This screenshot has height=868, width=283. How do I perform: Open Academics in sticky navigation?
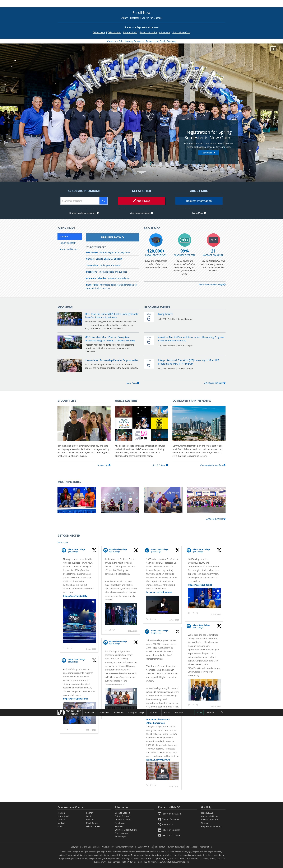(x=104, y=713)
